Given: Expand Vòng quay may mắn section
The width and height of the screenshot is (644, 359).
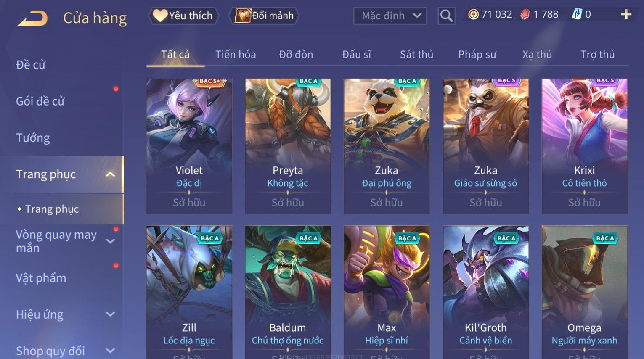Looking at the screenshot, I should [x=110, y=241].
